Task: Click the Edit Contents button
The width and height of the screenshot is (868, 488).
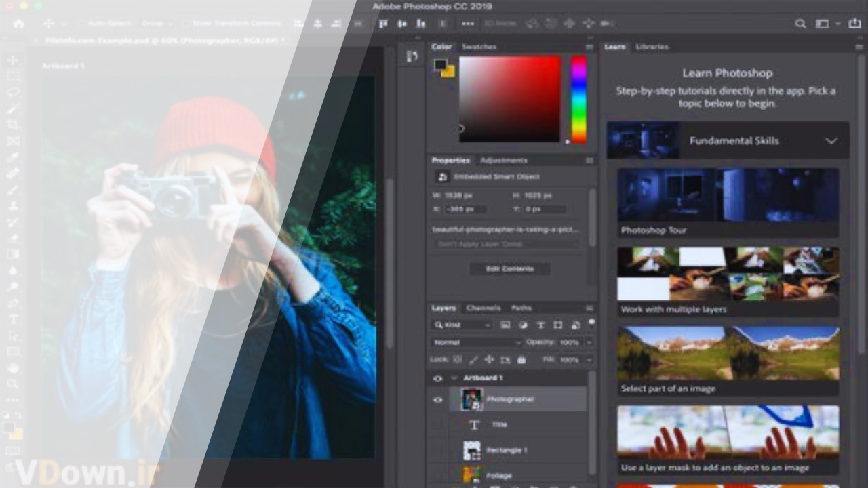Action: click(510, 269)
